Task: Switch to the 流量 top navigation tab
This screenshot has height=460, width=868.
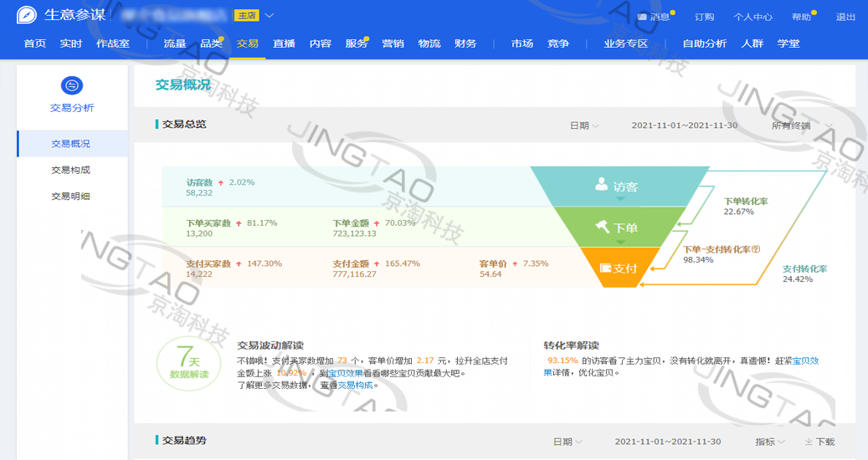Action: pos(175,43)
